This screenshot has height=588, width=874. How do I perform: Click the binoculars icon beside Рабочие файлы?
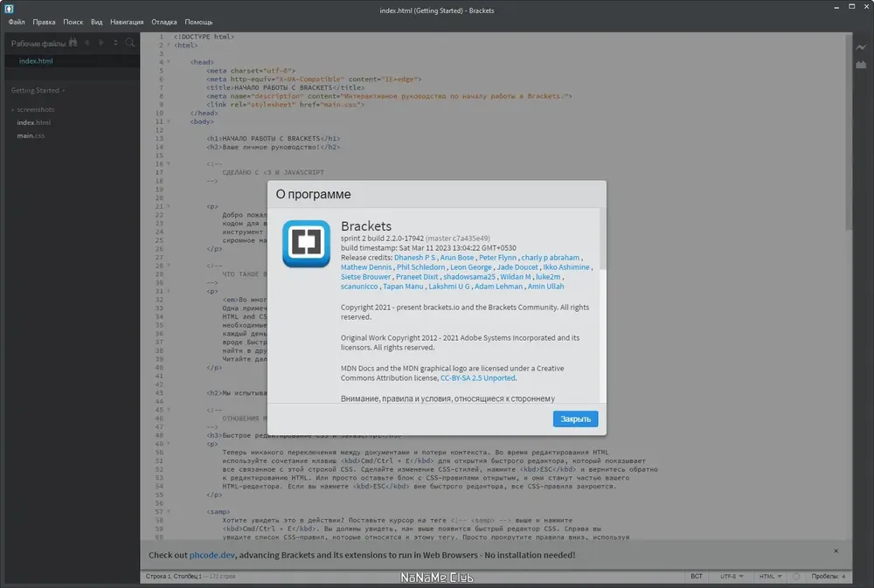tap(73, 43)
